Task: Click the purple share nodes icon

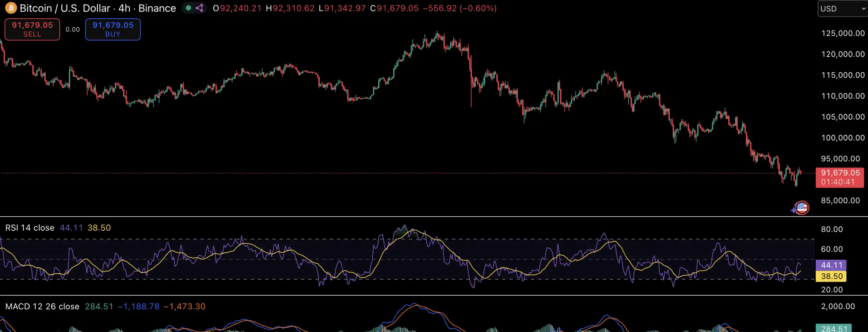Action: (x=199, y=8)
